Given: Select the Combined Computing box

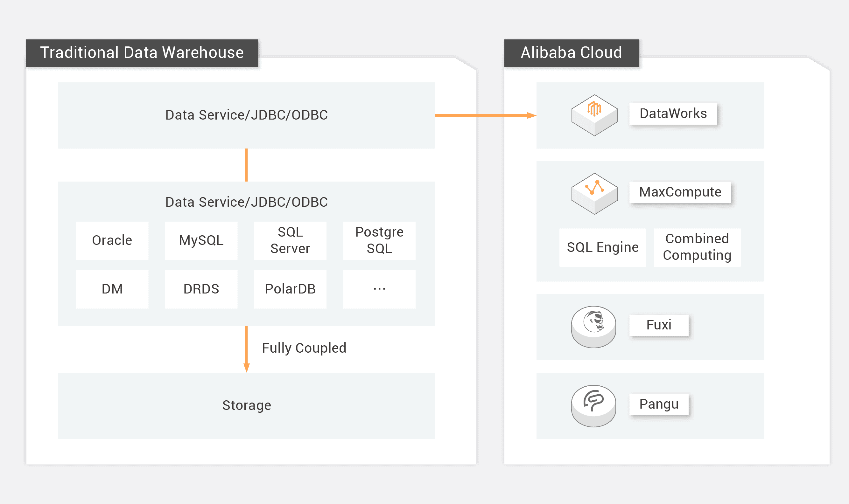Looking at the screenshot, I should tap(697, 247).
